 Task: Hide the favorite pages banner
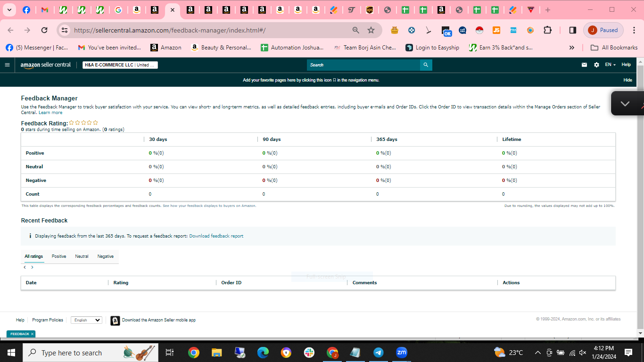[628, 80]
